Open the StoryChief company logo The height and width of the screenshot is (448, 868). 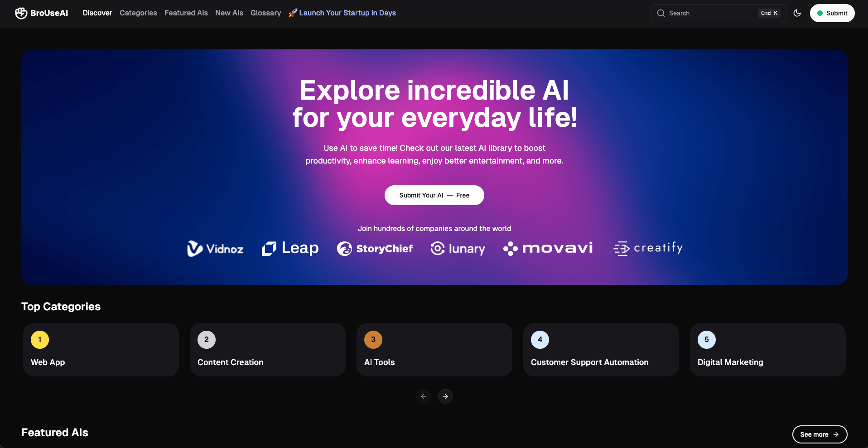click(x=375, y=248)
